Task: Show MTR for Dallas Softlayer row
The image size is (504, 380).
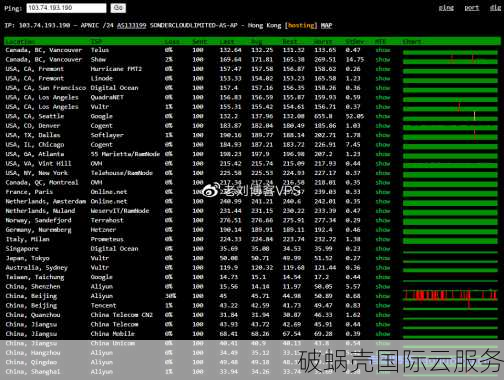Action: (x=383, y=135)
